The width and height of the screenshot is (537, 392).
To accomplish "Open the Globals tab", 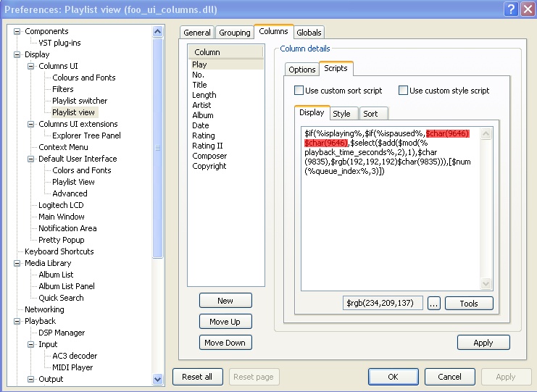I will click(x=309, y=33).
